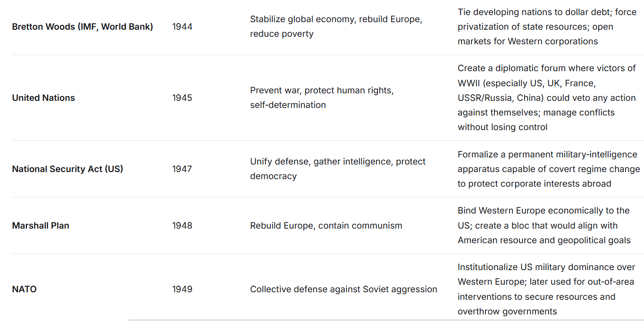Click "Institutionalize US military dominance" cell text
Viewport: 644px width, 321px height.
point(546,267)
